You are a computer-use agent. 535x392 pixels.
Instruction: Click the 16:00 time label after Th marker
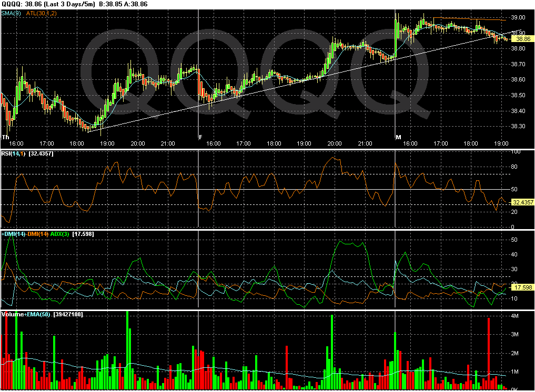(x=16, y=144)
